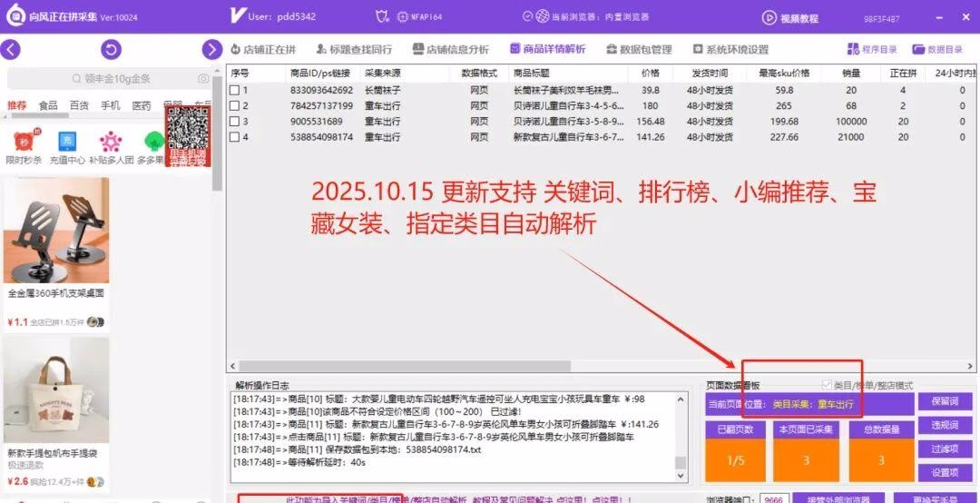This screenshot has height=503, width=980.
Task: Toggle 类目/榜单/整店模式 checkbox
Action: [828, 385]
